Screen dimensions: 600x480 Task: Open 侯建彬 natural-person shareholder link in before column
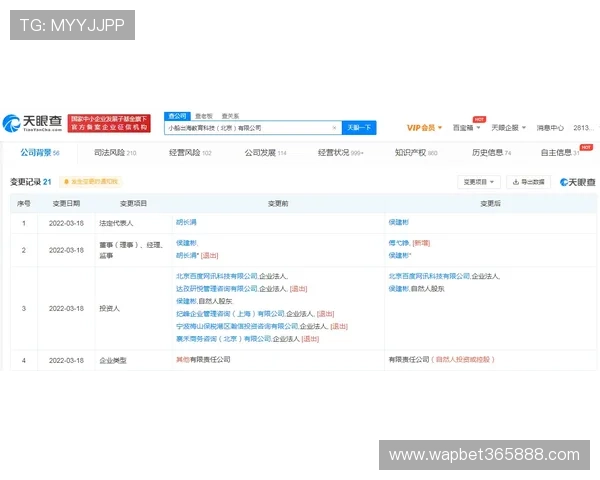click(x=186, y=301)
